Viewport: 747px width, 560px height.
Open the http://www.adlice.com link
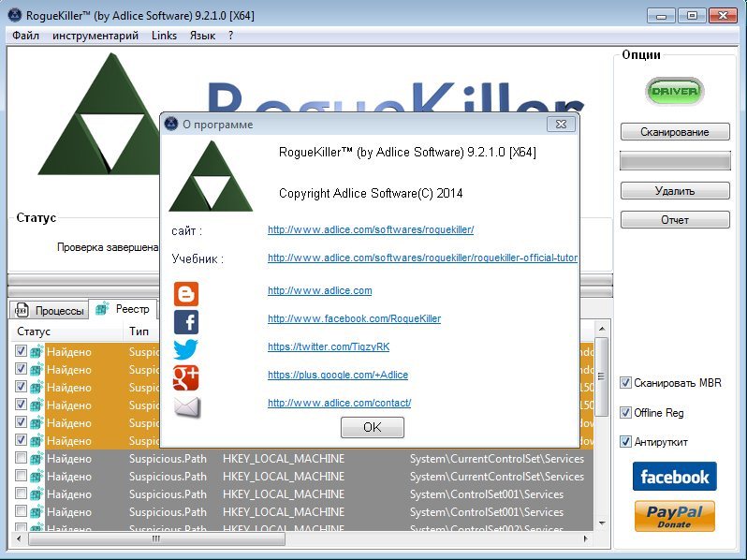319,290
